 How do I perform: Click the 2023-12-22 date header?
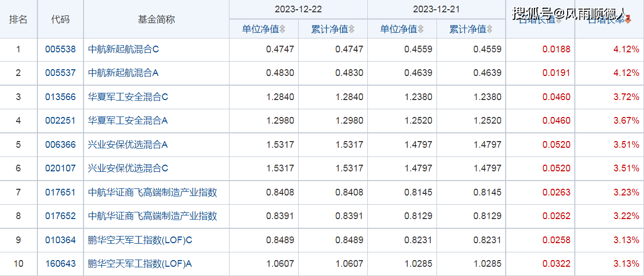tap(298, 9)
